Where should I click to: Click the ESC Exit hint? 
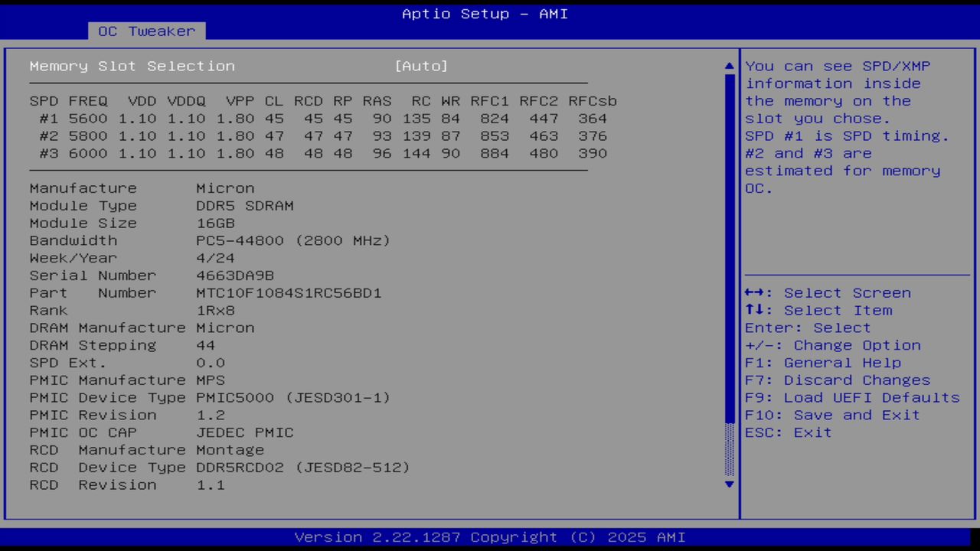(x=789, y=433)
